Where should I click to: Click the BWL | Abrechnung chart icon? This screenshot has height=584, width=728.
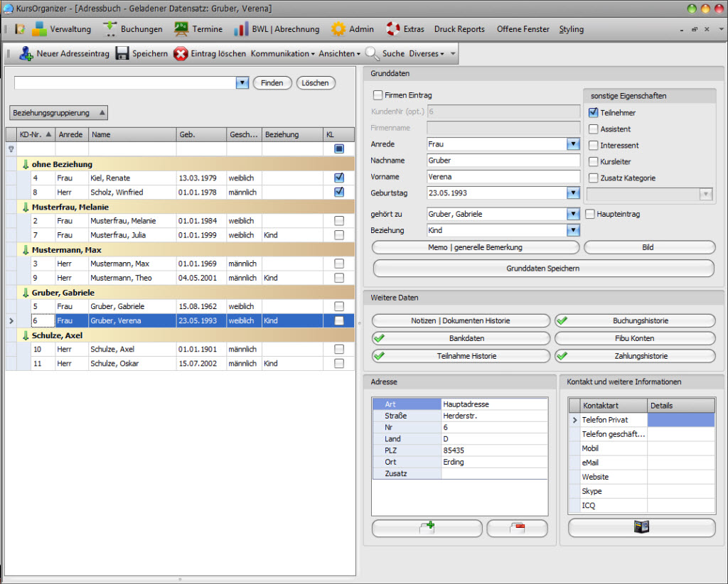coord(241,29)
